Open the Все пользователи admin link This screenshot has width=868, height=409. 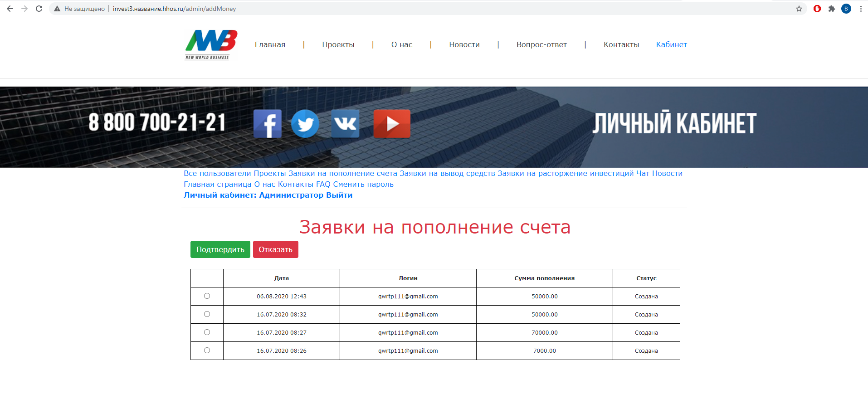tap(217, 173)
